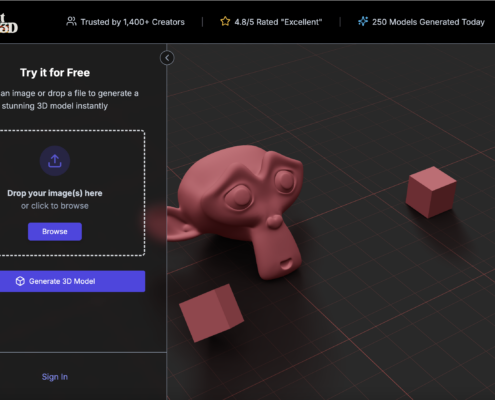Select the cube below the monkey head
Screen dimensions: 495x400
pos(212,313)
